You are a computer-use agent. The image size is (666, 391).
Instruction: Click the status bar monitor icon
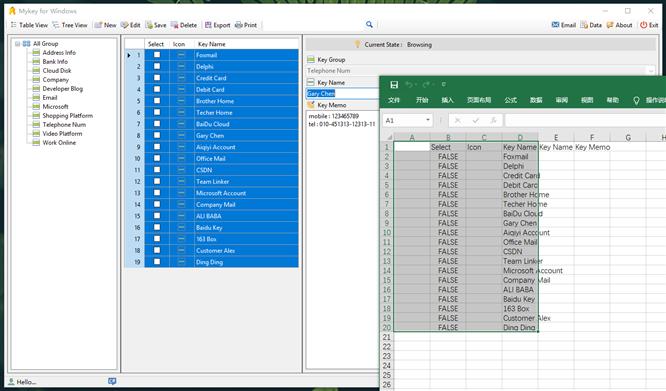point(112,381)
